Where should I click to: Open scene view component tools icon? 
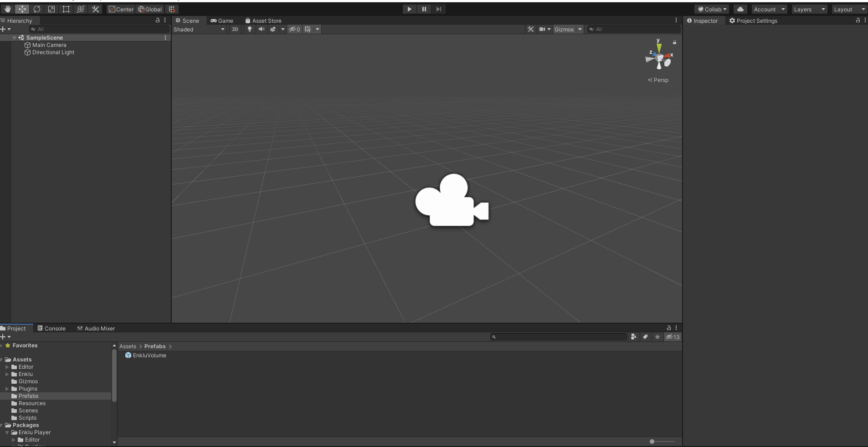[530, 29]
